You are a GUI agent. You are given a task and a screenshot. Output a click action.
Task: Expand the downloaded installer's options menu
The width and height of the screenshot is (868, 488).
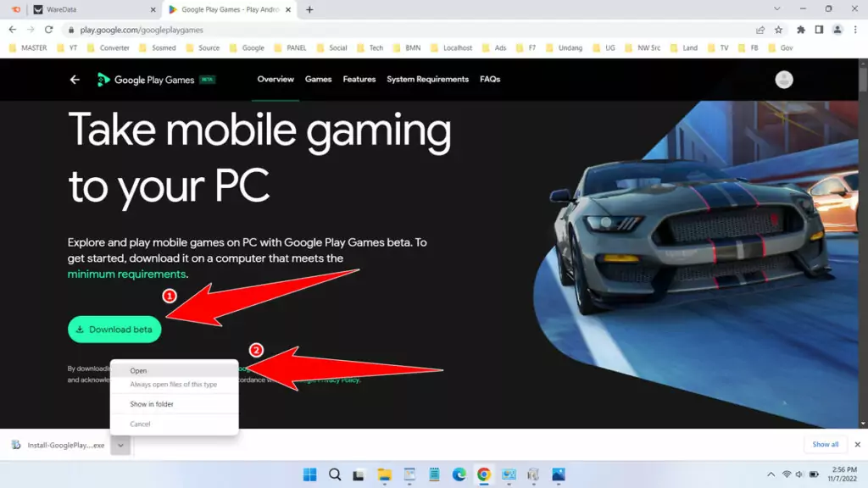click(120, 444)
